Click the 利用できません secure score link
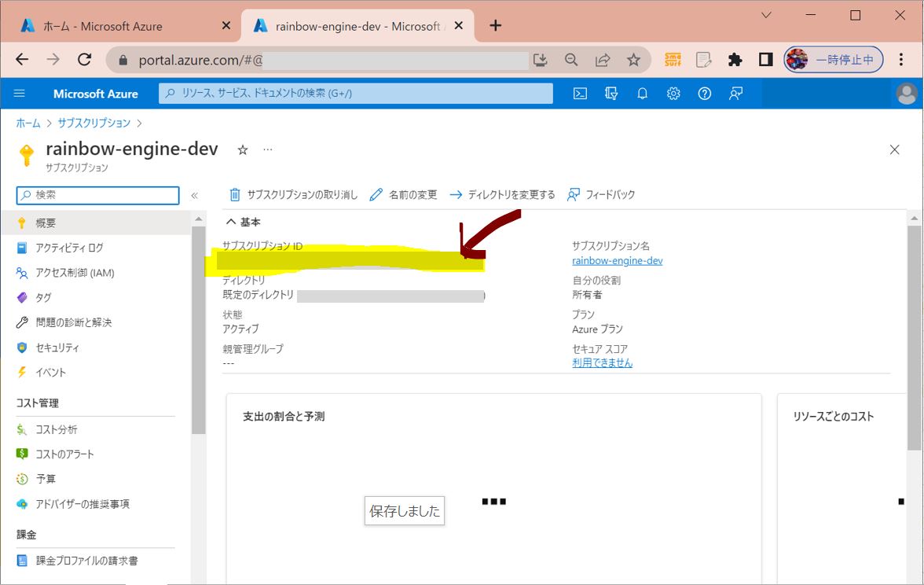 602,362
